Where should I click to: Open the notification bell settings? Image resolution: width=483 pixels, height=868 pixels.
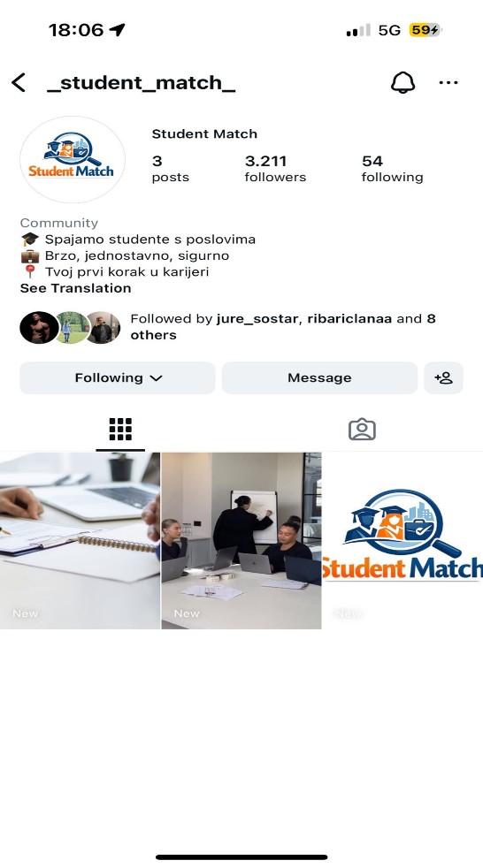coord(402,82)
